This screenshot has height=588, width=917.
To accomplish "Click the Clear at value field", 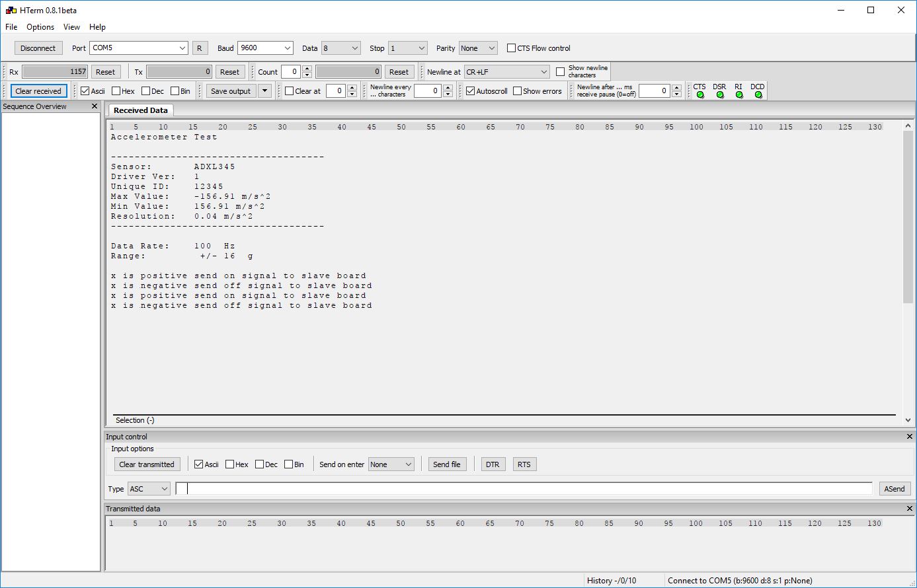I will pyautogui.click(x=336, y=91).
